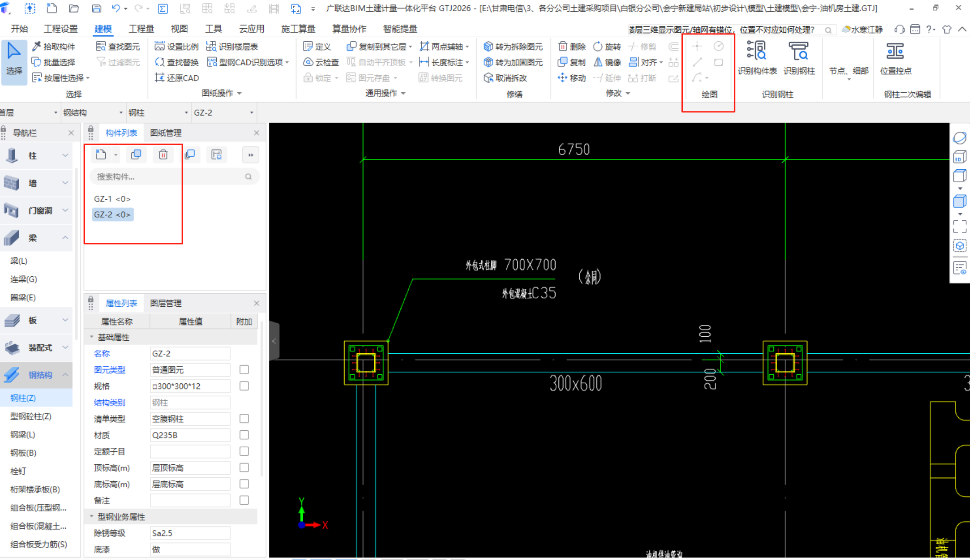The width and height of the screenshot is (970, 560).
Task: Open 批量选择 batch select
Action: click(54, 62)
